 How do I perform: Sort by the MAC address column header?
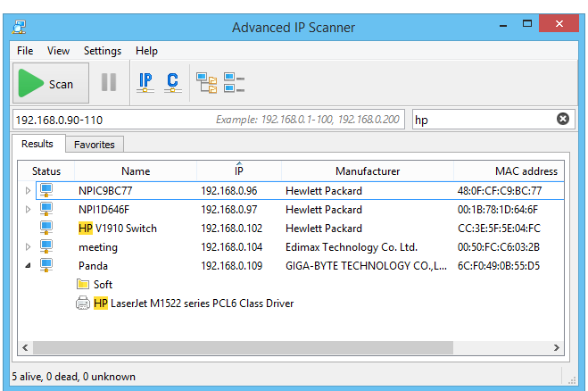(x=509, y=171)
